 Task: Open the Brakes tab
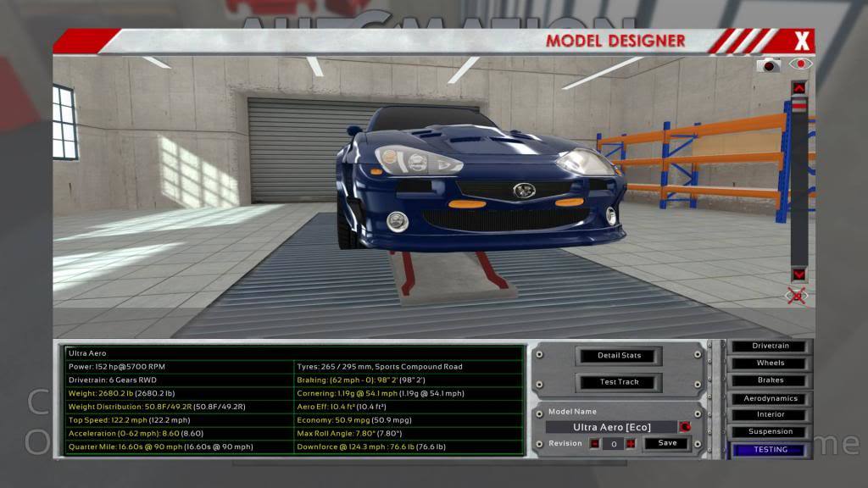click(x=770, y=380)
